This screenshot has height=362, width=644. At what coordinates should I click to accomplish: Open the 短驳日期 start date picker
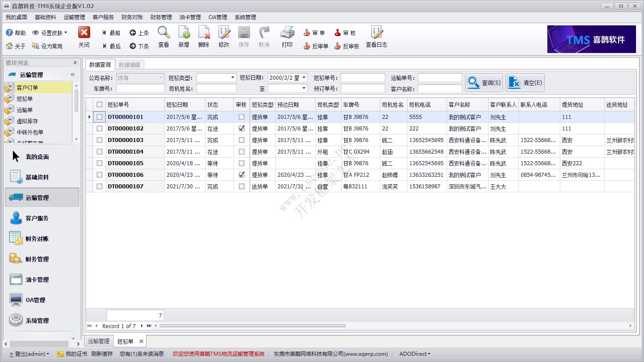click(x=304, y=77)
